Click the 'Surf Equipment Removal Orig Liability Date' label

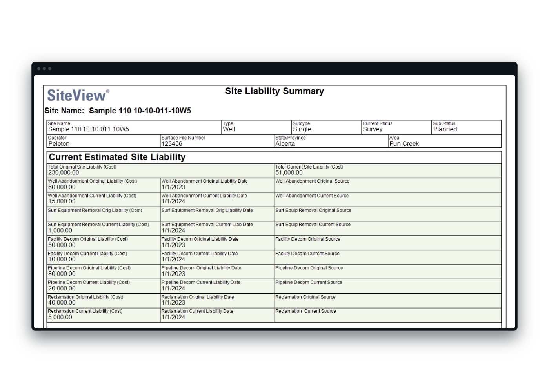(x=207, y=211)
